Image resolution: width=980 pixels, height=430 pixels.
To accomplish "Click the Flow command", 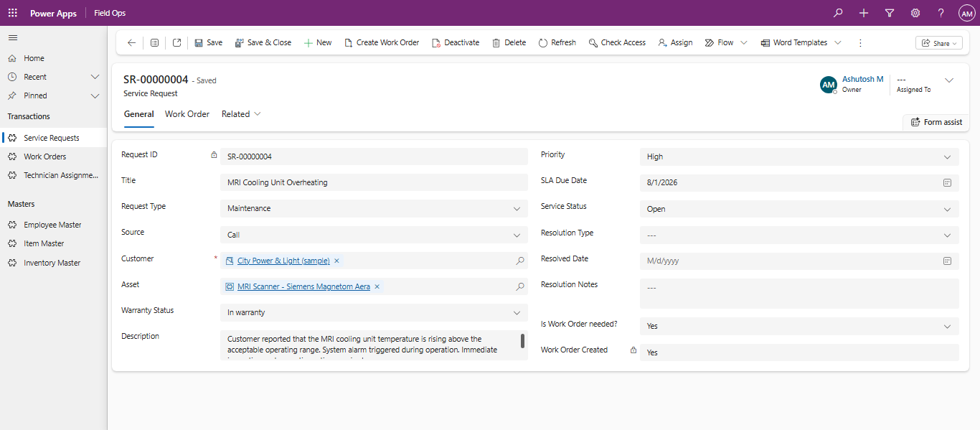I will pyautogui.click(x=719, y=42).
